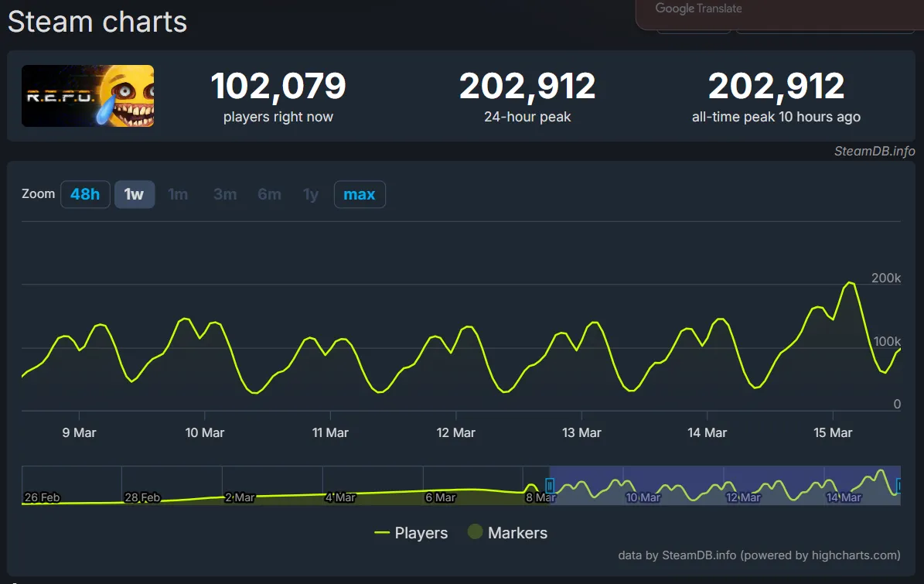Click the 'Steam charts' heading
Screen dimensions: 924x584
97,22
